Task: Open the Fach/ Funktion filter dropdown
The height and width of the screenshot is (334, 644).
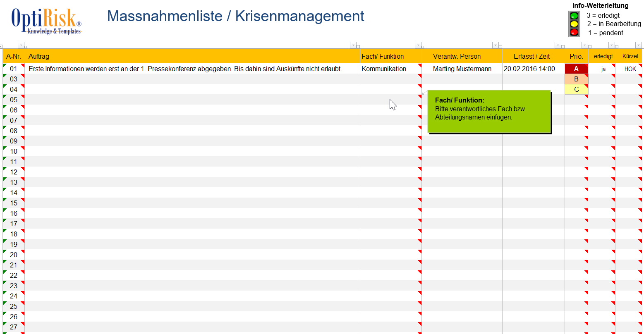Action: click(x=418, y=45)
